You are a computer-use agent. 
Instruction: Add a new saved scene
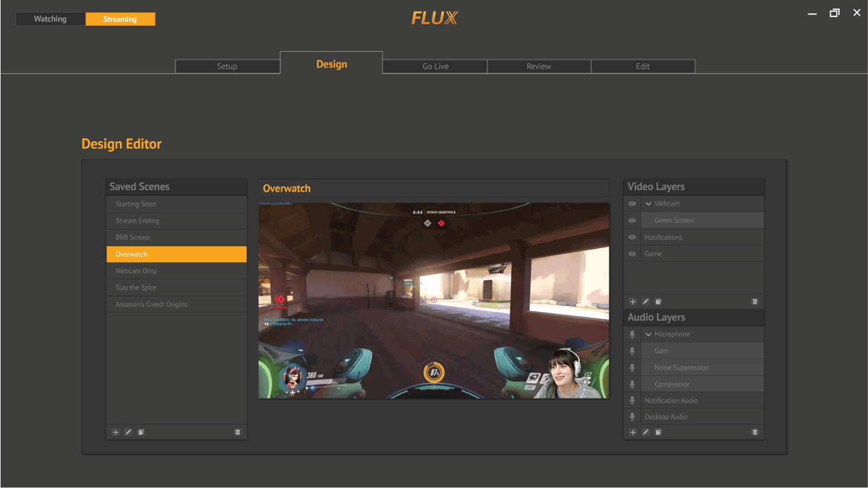click(116, 432)
